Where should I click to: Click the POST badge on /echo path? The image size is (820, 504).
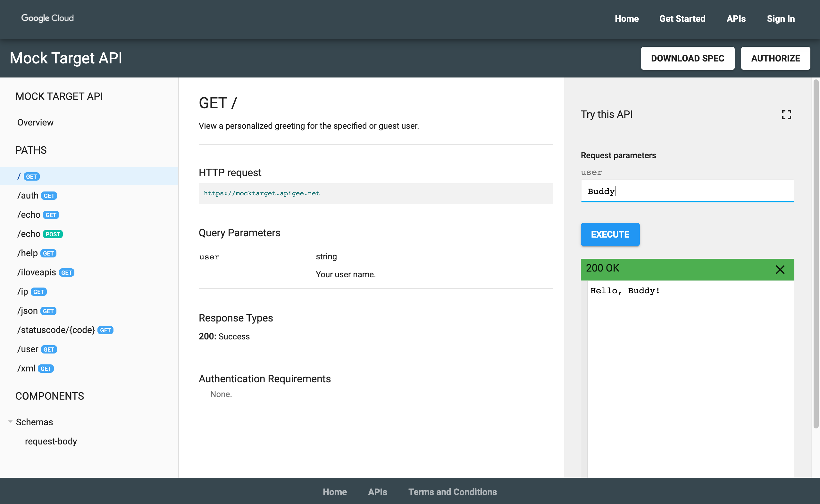click(x=53, y=233)
